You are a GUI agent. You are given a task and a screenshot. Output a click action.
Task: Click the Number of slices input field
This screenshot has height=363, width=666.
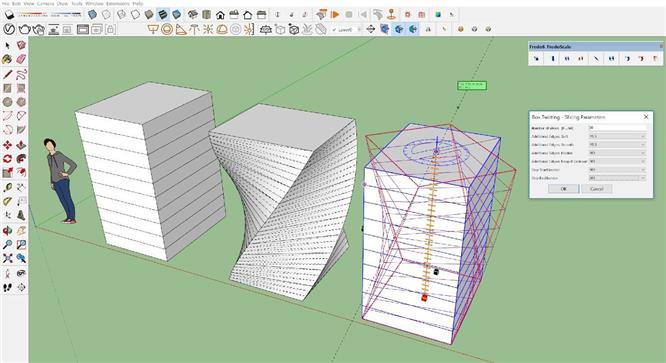(617, 128)
